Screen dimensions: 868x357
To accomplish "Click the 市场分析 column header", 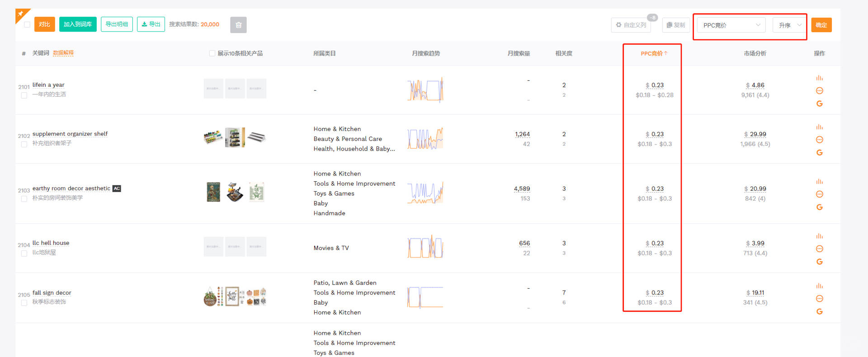I will [x=755, y=53].
